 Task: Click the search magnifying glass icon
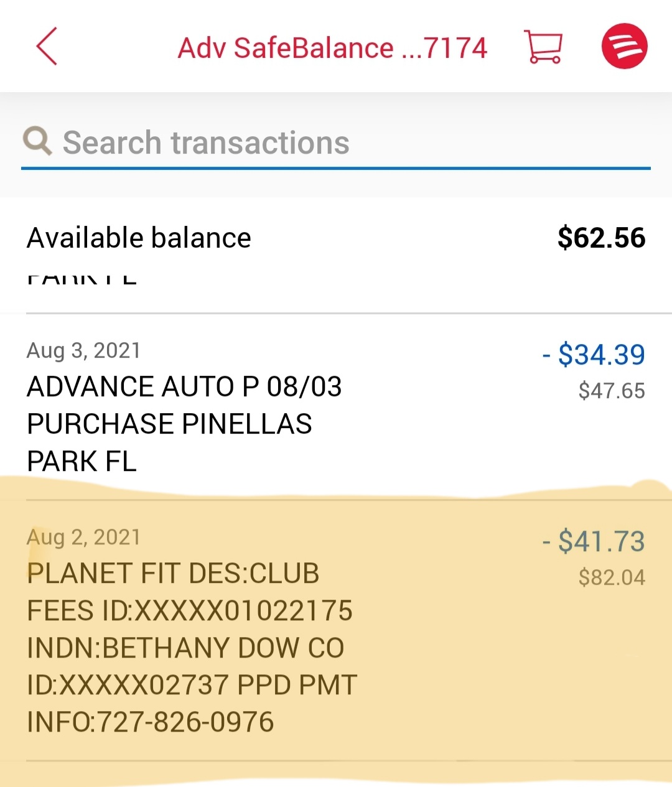click(x=37, y=141)
